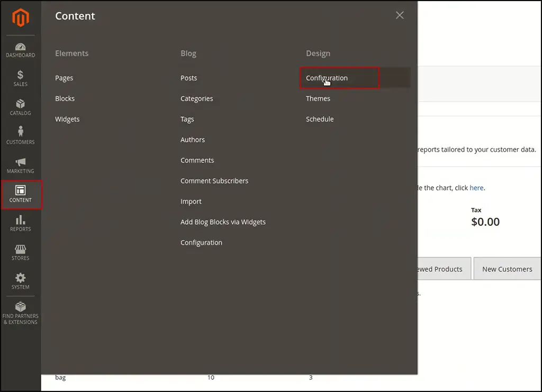
Task: Click the 'here' link about the chart
Action: (476, 187)
